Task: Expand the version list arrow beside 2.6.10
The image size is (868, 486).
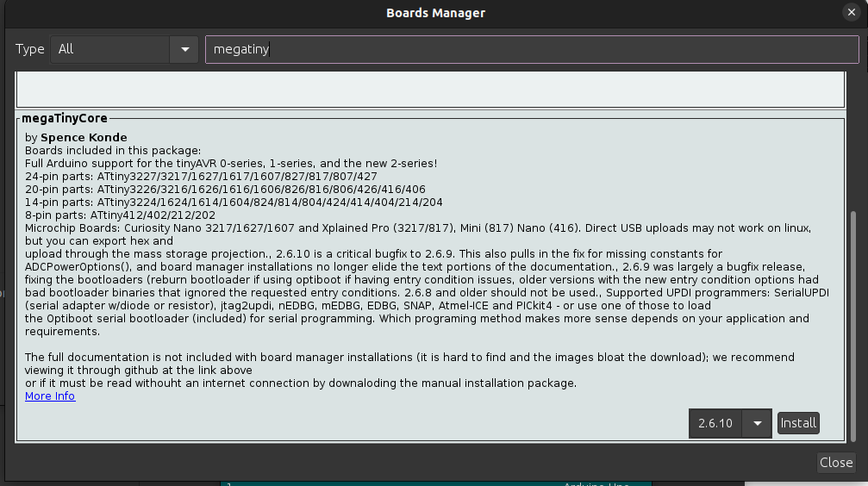Action: tap(757, 423)
